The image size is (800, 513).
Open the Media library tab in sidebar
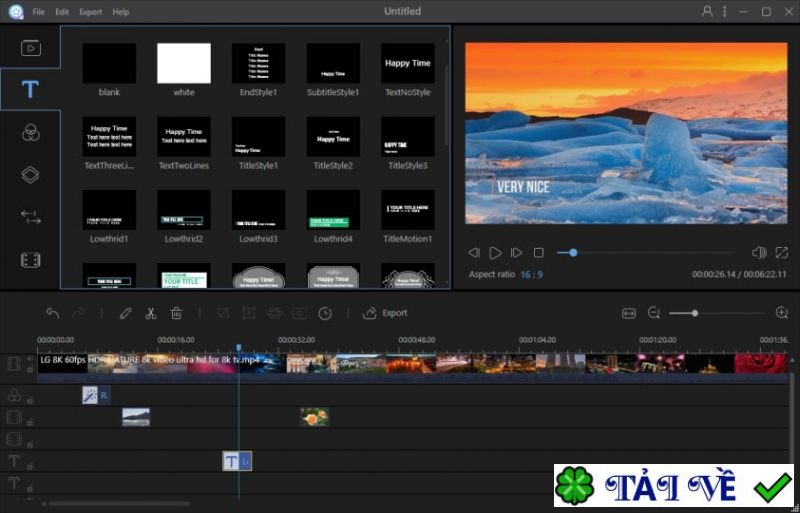[30, 47]
